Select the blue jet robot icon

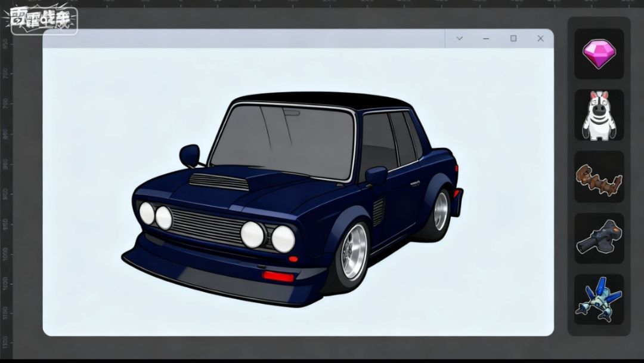(x=599, y=299)
